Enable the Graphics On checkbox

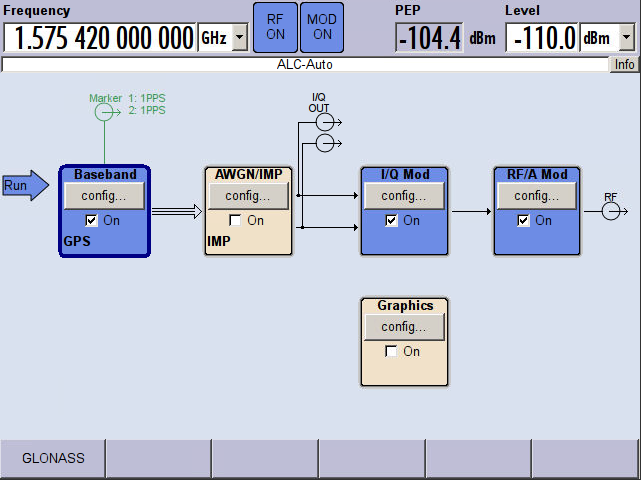pyautogui.click(x=392, y=351)
